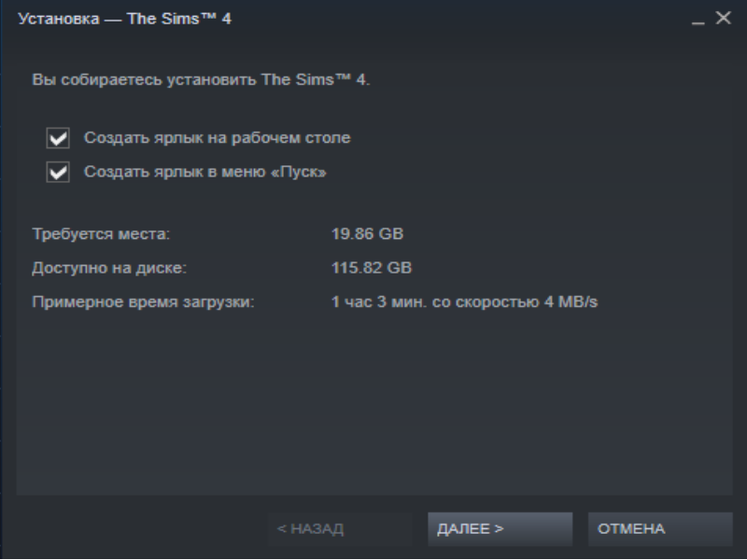747x560 pixels.
Task: Select the available disk value 115.82 GB
Action: coord(372,268)
